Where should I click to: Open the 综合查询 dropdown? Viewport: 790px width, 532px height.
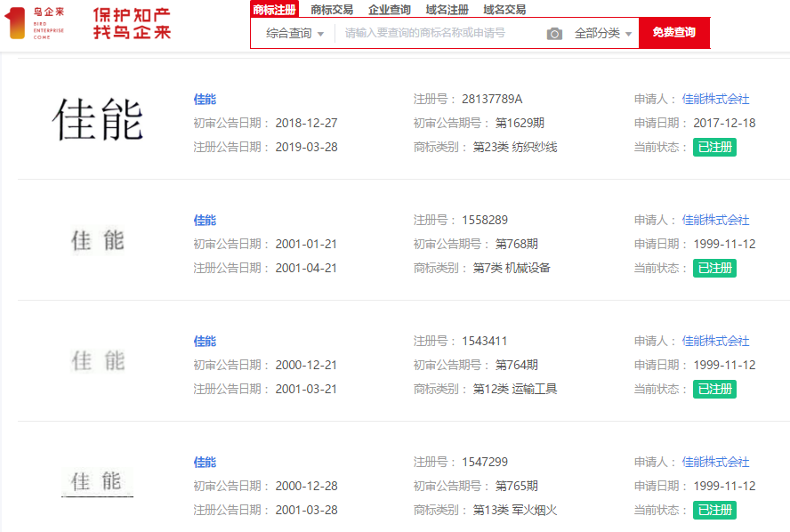[x=294, y=33]
